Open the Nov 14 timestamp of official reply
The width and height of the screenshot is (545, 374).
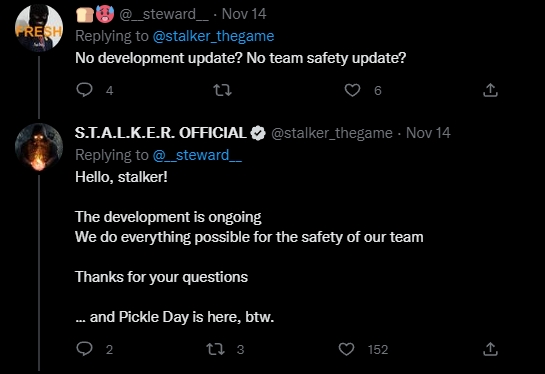point(428,133)
